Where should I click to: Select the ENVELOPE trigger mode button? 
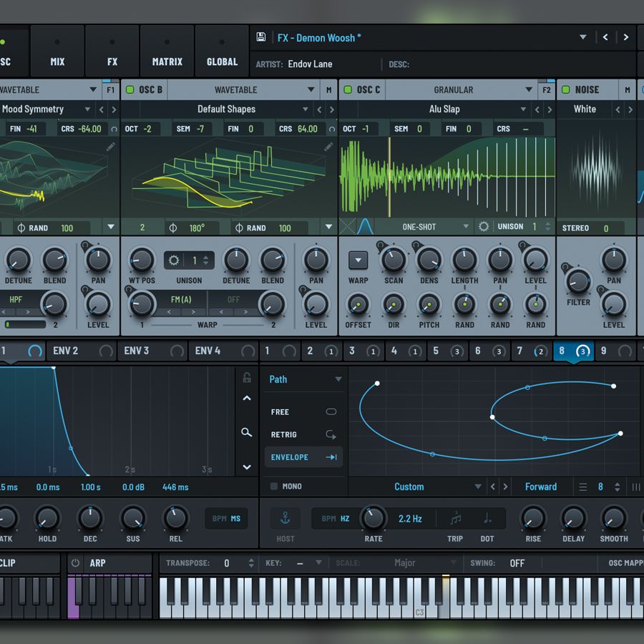click(x=303, y=457)
